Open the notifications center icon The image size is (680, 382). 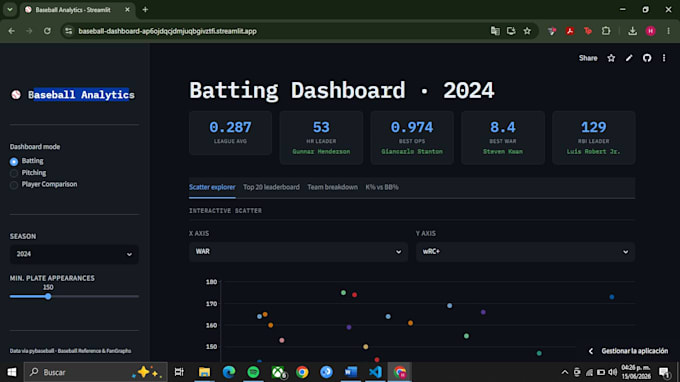click(x=664, y=372)
